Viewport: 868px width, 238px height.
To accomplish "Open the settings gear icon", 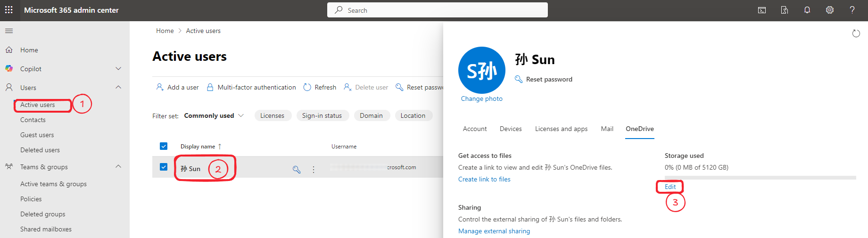I will tap(829, 10).
